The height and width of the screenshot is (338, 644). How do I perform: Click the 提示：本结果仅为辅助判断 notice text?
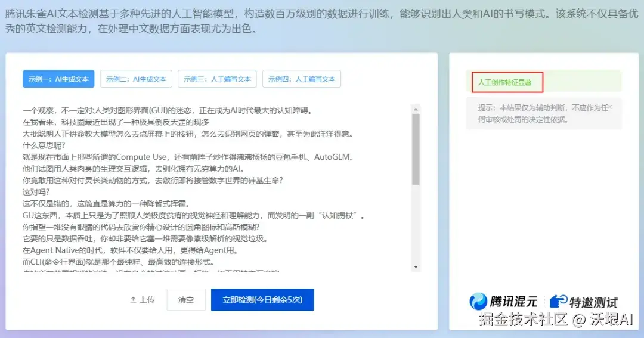click(543, 113)
